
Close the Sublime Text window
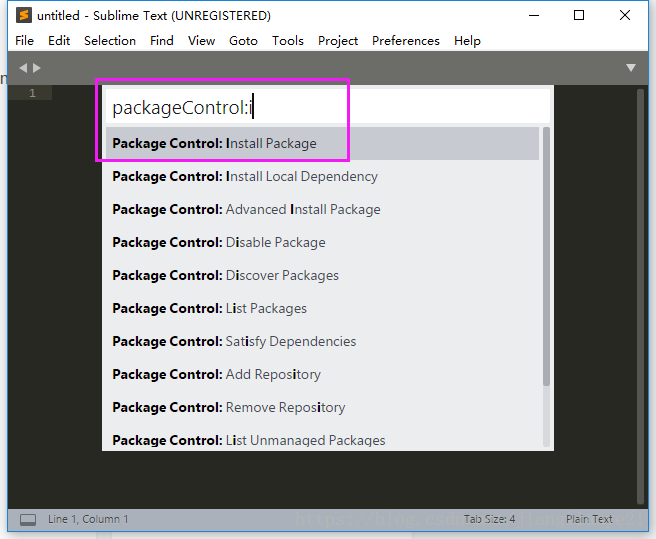point(625,15)
